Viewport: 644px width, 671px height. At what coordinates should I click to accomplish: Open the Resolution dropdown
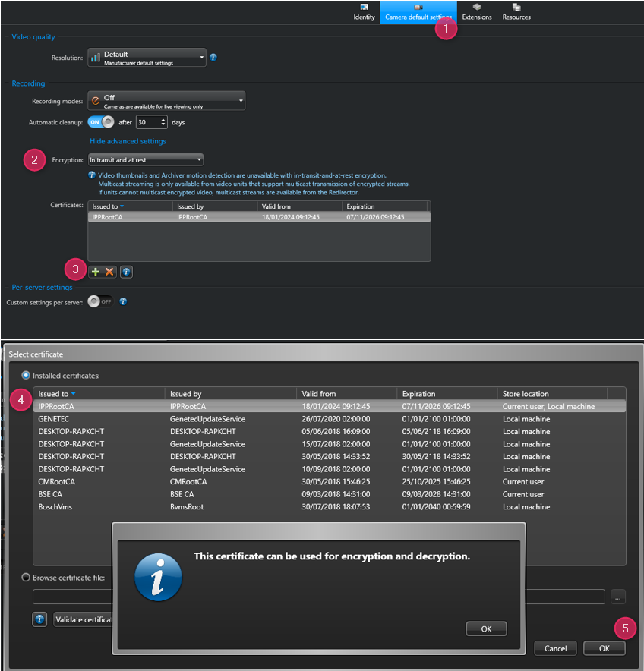147,58
